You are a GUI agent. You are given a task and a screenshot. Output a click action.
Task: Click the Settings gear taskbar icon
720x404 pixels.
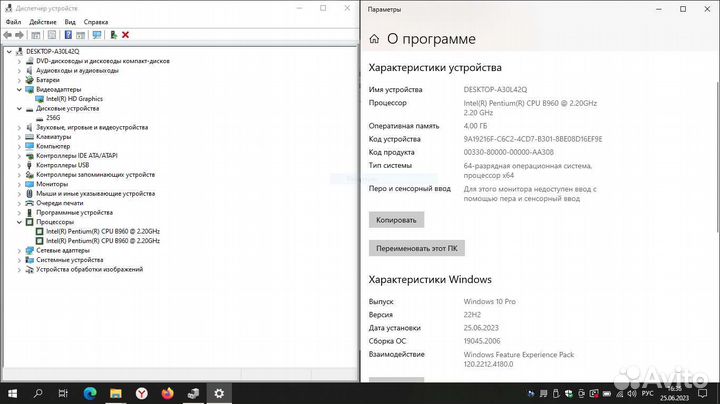click(x=219, y=393)
